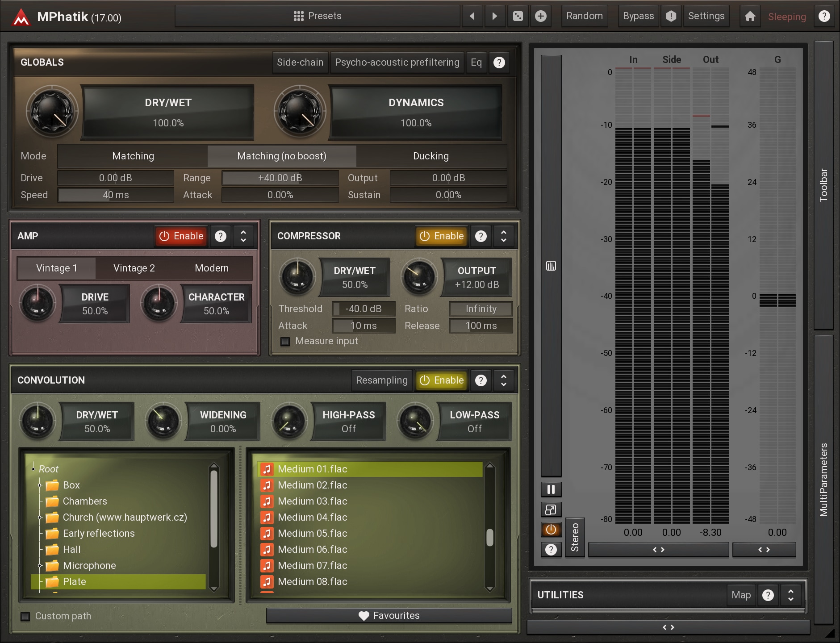840x643 pixels.
Task: Click the heart Favourites button
Action: coord(389,615)
